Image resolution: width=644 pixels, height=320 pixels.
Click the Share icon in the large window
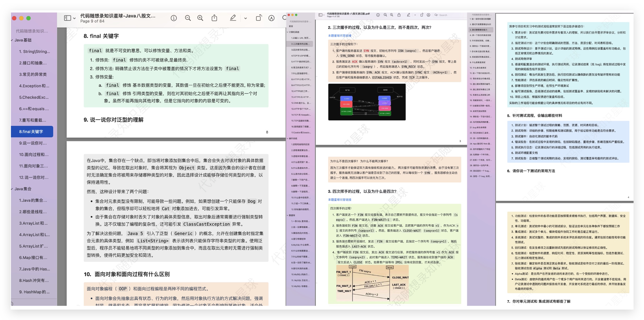[x=214, y=18]
